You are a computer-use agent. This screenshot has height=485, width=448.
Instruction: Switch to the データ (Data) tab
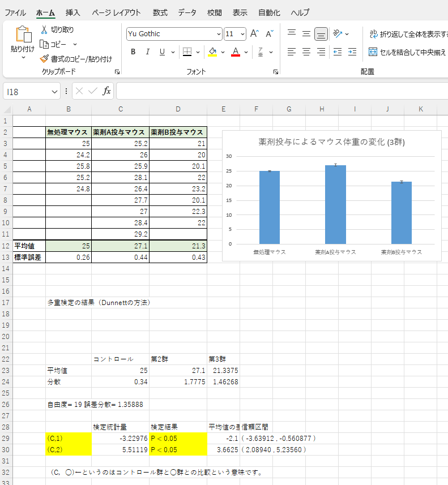click(187, 12)
